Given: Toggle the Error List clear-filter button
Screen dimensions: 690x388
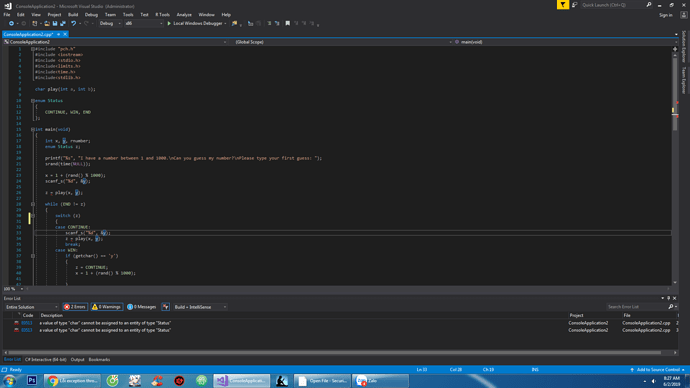Looking at the screenshot, I should (x=165, y=307).
